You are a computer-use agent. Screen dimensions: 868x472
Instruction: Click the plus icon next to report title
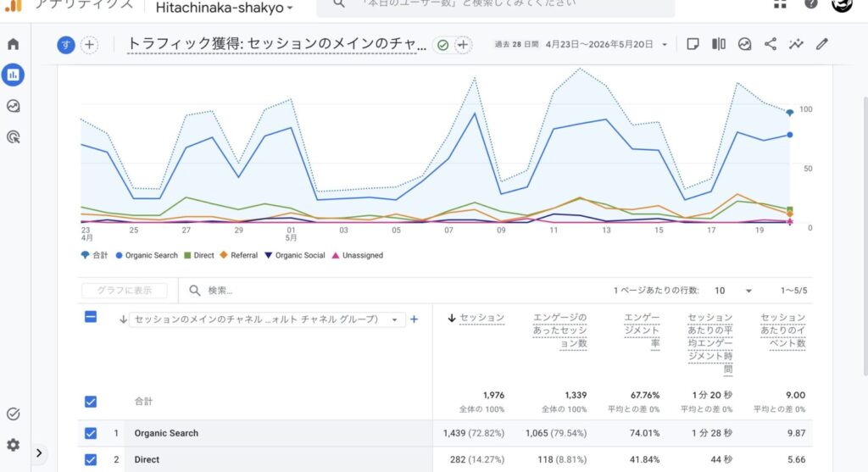[463, 45]
